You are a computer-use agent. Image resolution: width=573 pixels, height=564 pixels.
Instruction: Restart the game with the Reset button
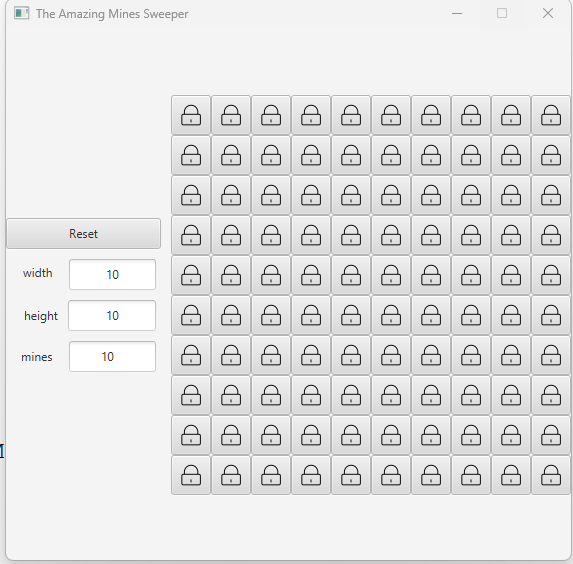click(84, 234)
